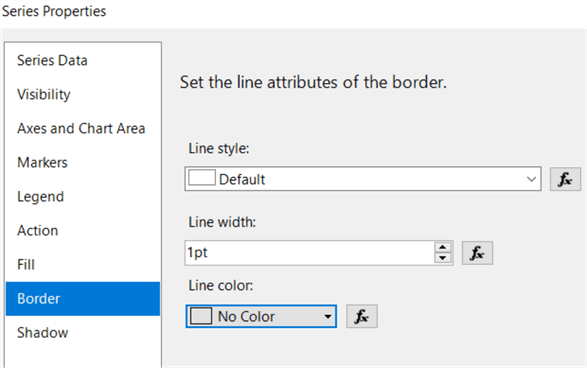Select the Legend page
This screenshot has height=368, width=587.
tap(40, 197)
